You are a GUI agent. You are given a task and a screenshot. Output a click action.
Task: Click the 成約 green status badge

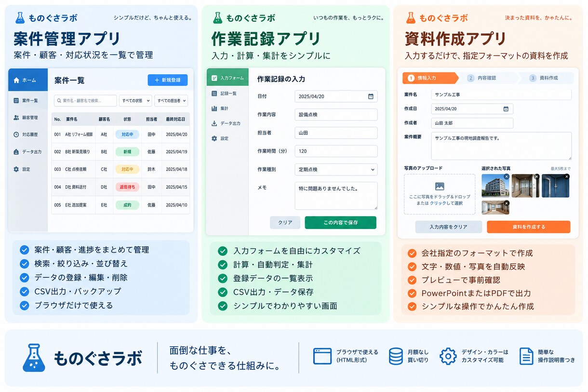[127, 205]
